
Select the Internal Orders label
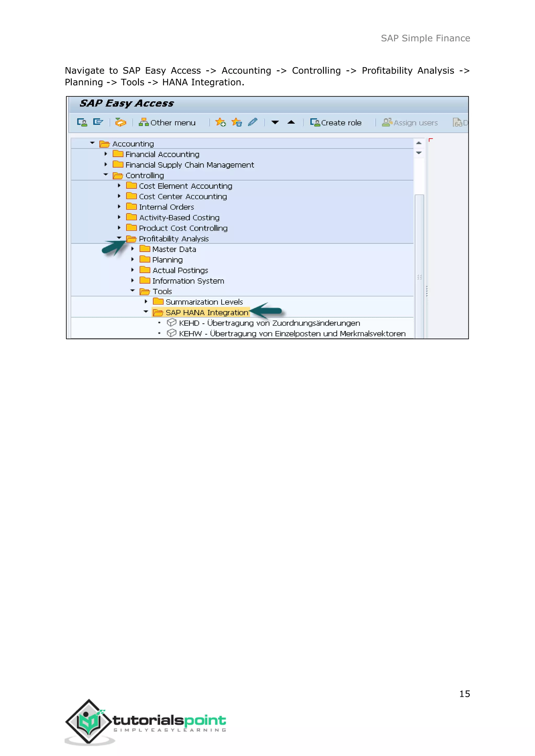[166, 207]
